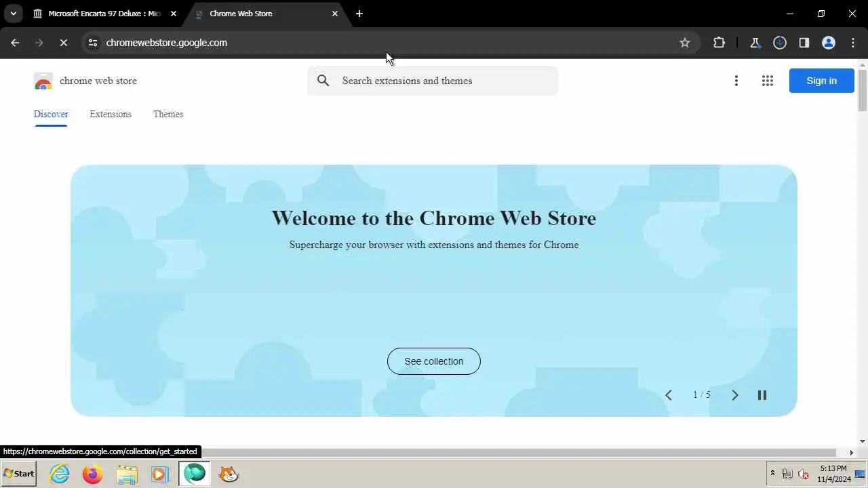Select the Chrome Web Store tab
This screenshot has width=868, height=488.
[267, 14]
